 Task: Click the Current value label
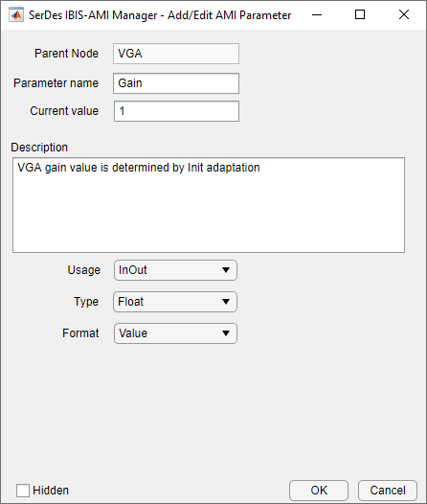[64, 111]
